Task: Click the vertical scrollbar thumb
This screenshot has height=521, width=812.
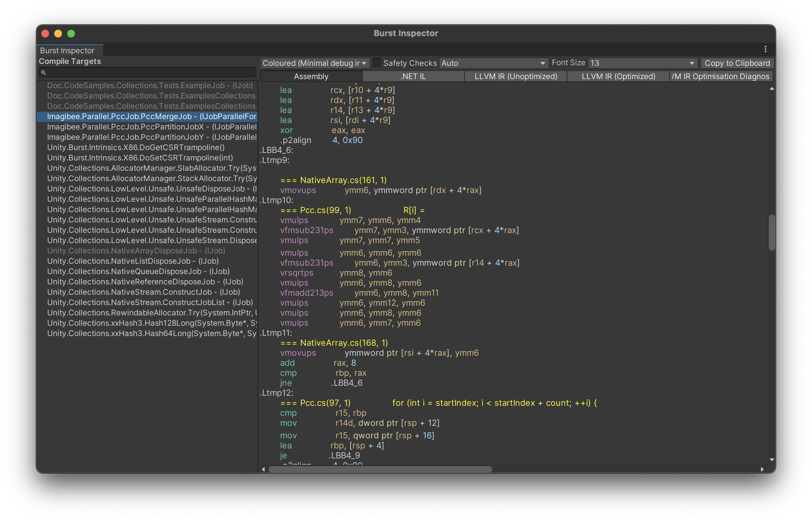Action: pos(772,233)
